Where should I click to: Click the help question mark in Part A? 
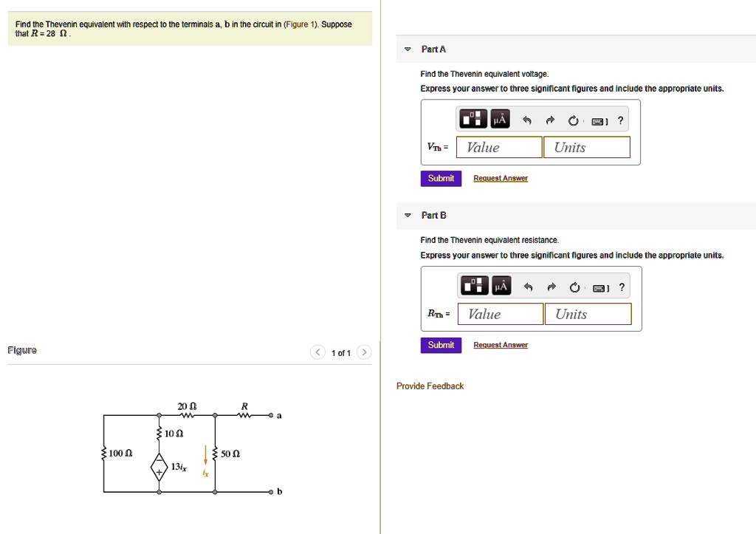[620, 120]
